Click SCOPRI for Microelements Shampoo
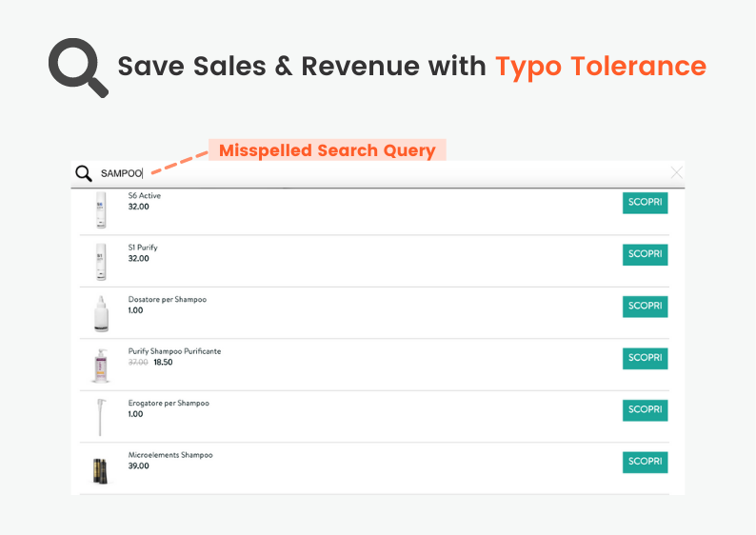Screen dimensions: 756x535 coord(646,462)
